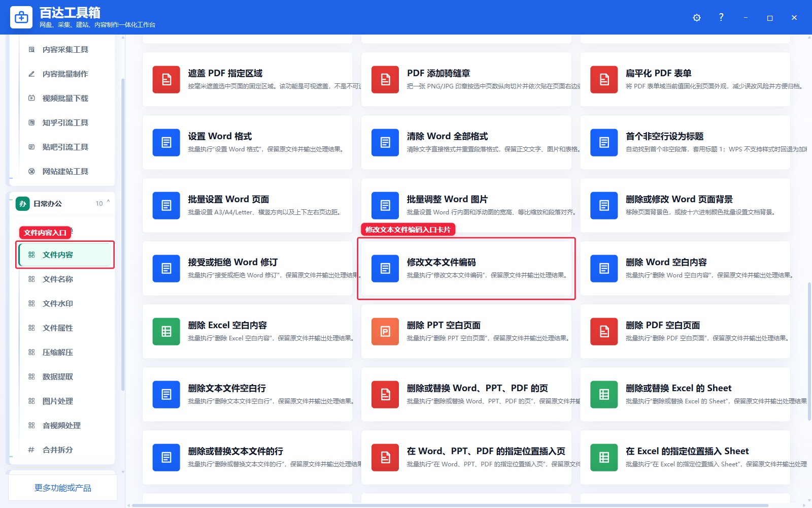Open the 修改文本文件编码 card title

pos(442,263)
